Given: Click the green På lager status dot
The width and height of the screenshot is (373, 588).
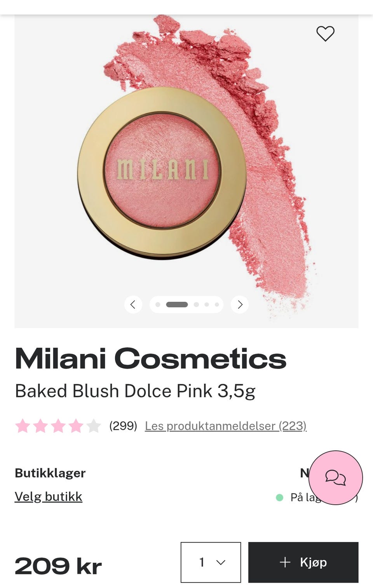Looking at the screenshot, I should [x=279, y=497].
